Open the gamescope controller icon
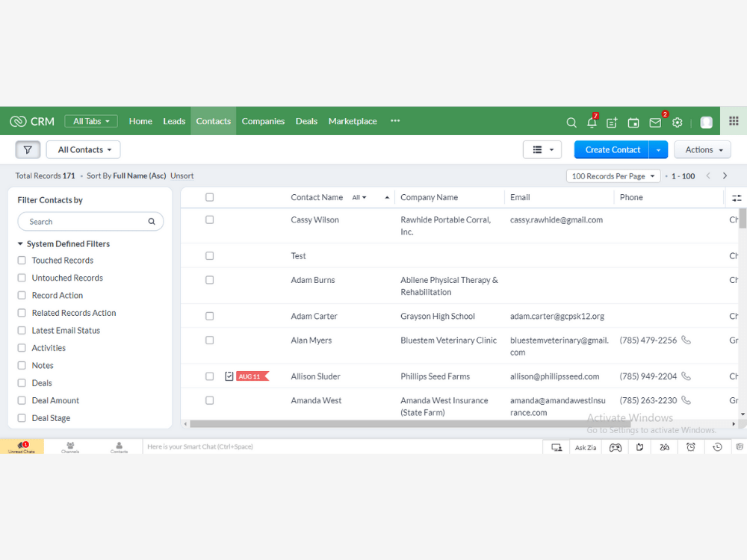 615,447
